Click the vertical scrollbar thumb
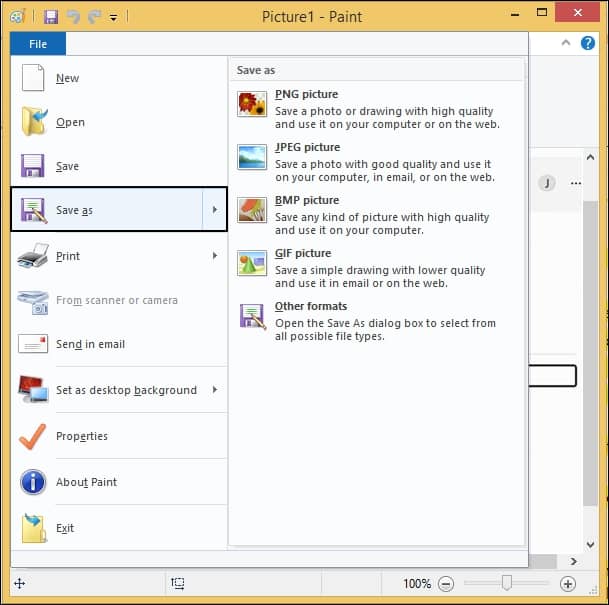This screenshot has width=609, height=605. (x=590, y=353)
